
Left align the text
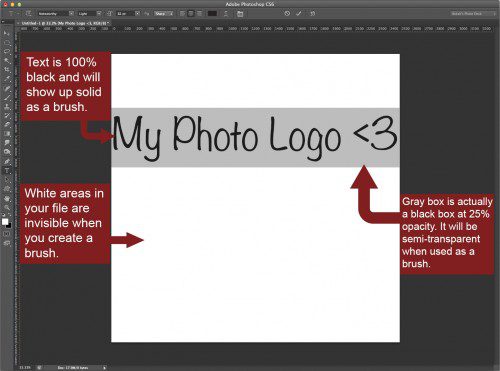[x=182, y=14]
